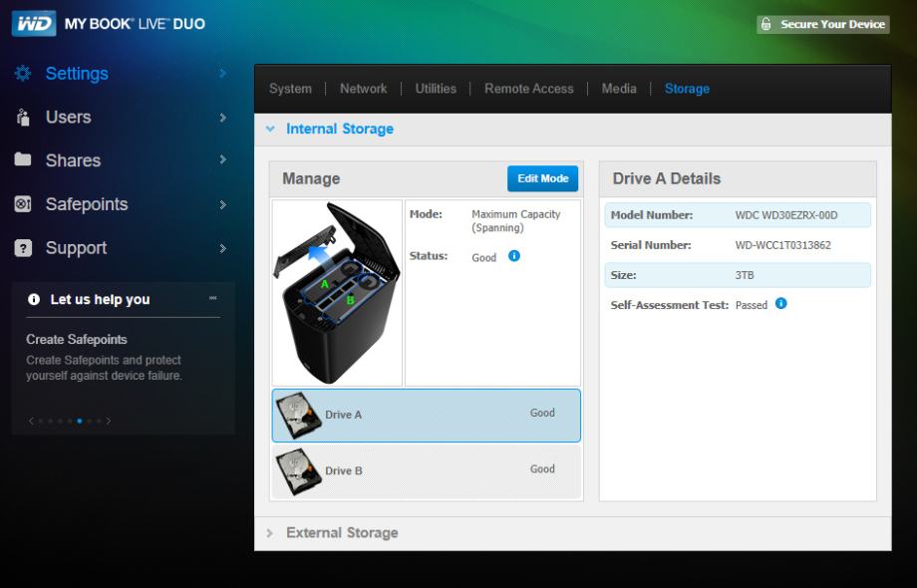This screenshot has height=588, width=917.
Task: Expand the Shares menu chevron
Action: 223,159
